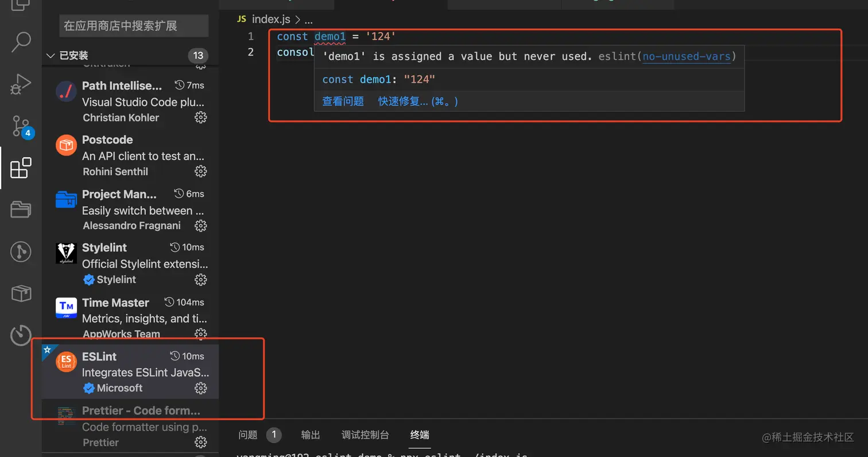
Task: Select the Postcode extension title
Action: tap(107, 140)
